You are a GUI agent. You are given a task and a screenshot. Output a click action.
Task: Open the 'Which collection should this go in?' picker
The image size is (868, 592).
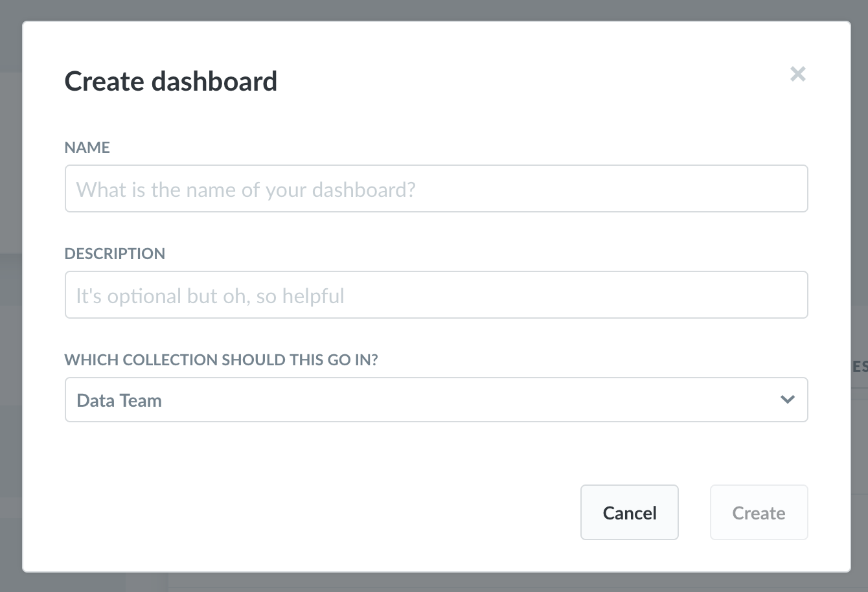click(436, 400)
